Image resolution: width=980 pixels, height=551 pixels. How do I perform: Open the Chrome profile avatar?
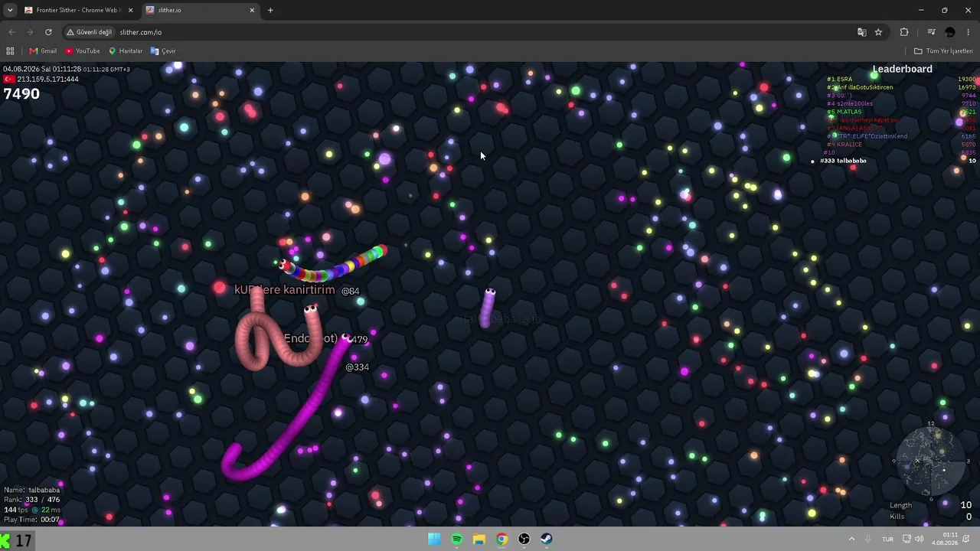tap(950, 32)
